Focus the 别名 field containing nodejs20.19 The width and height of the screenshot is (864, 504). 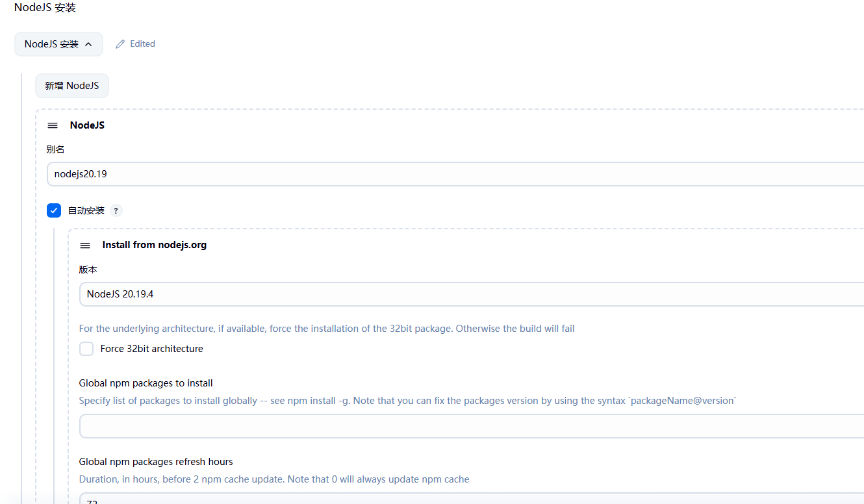click(455, 174)
